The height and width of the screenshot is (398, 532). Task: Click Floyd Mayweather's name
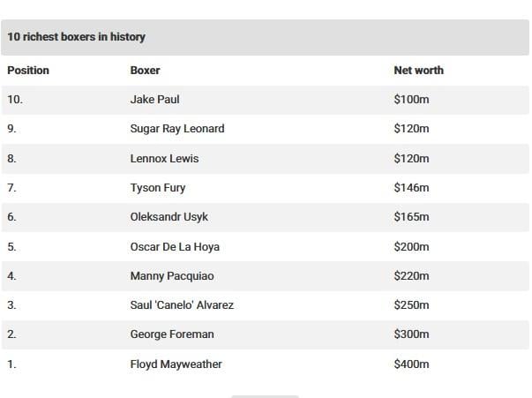pyautogui.click(x=176, y=364)
